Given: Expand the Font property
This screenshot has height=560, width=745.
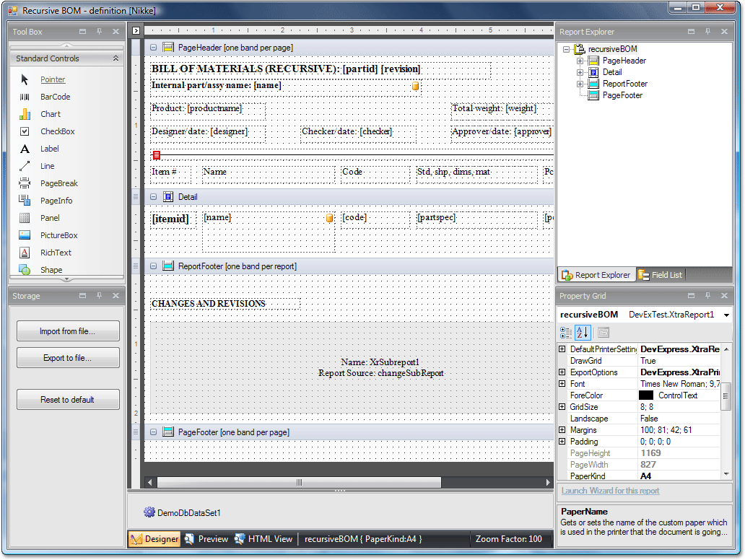Looking at the screenshot, I should [562, 384].
